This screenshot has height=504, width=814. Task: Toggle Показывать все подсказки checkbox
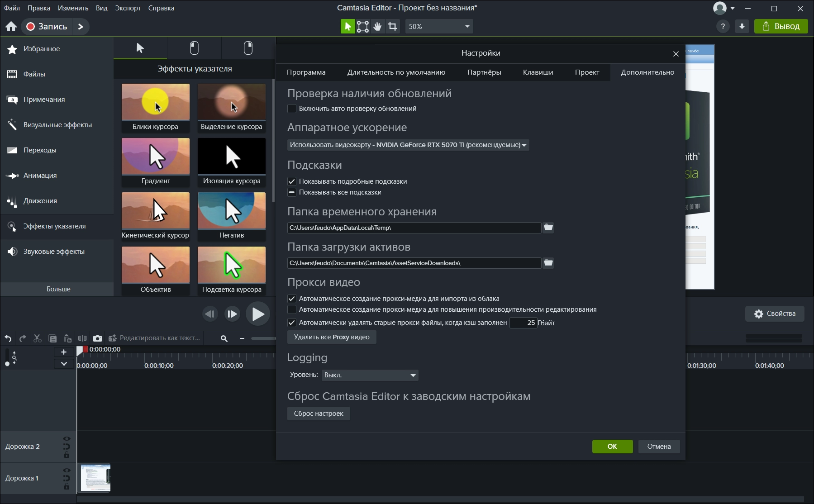[x=292, y=192]
